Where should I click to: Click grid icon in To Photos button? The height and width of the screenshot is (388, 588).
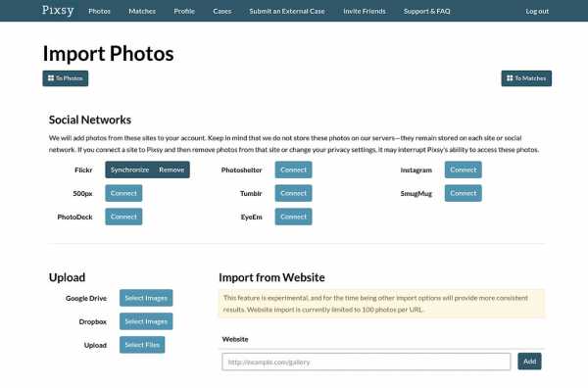click(51, 78)
